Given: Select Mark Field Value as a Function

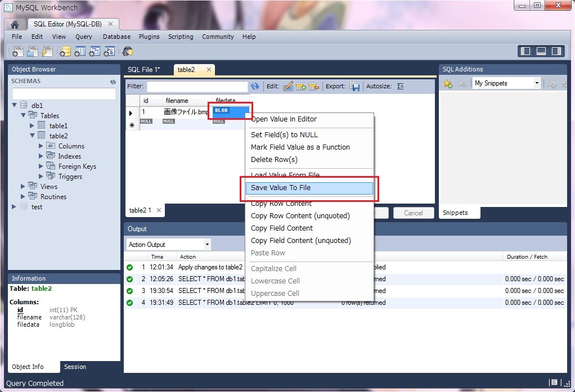Looking at the screenshot, I should point(309,147).
